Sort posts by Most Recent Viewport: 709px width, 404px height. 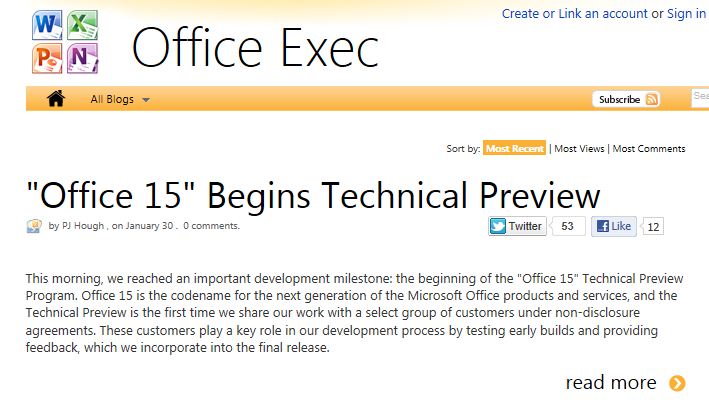pyautogui.click(x=515, y=148)
